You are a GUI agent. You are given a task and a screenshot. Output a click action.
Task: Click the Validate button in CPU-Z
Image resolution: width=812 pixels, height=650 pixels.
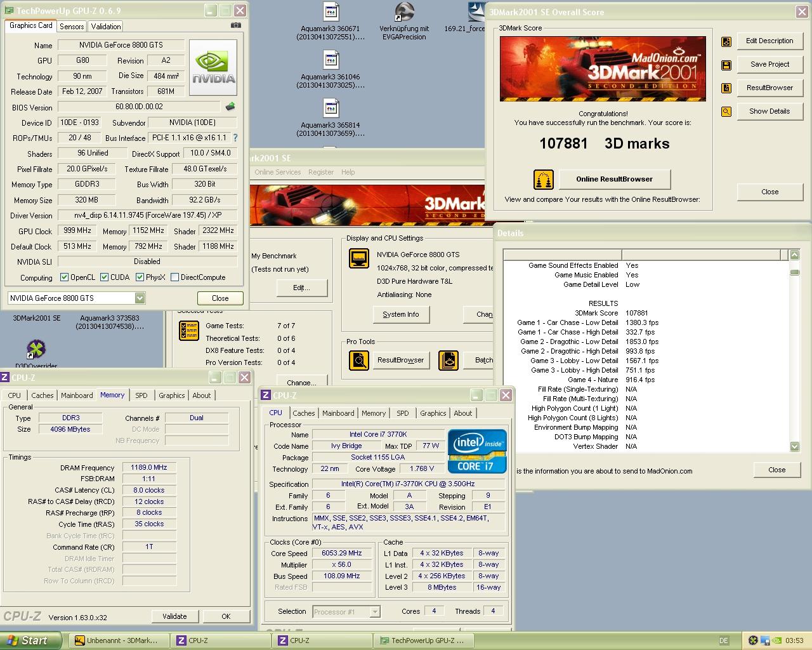coord(174,616)
